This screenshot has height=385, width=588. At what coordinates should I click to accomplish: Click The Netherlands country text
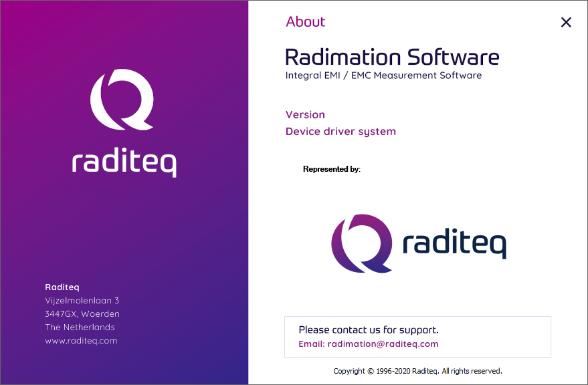pyautogui.click(x=80, y=327)
